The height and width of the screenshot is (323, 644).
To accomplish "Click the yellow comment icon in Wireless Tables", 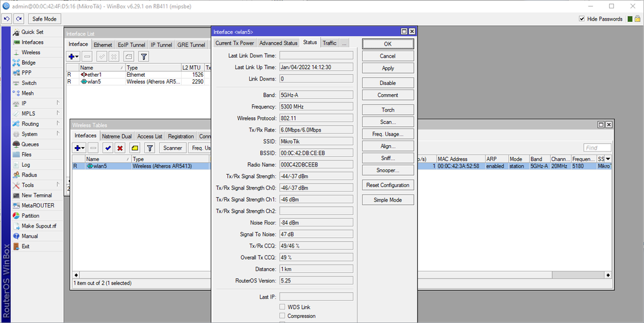I will 135,148.
